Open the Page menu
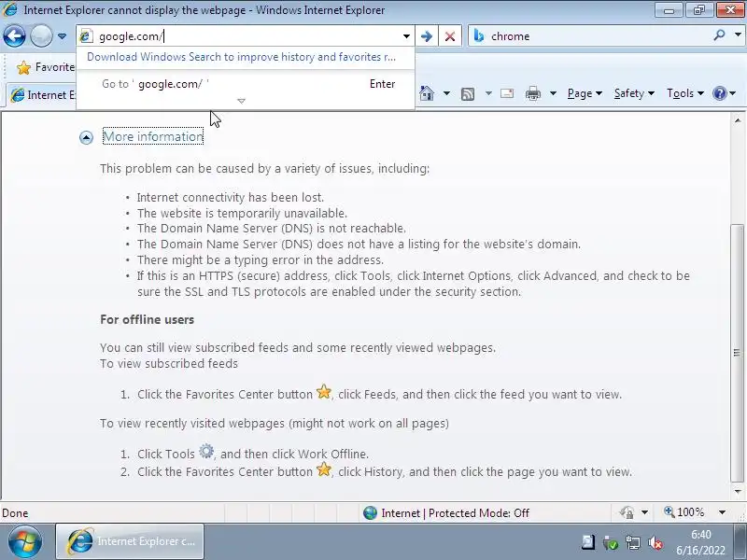Image resolution: width=747 pixels, height=560 pixels. coord(585,93)
